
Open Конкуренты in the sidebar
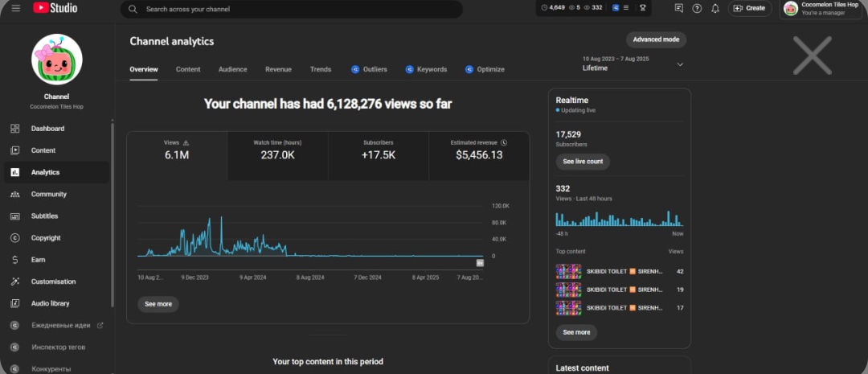point(57,368)
